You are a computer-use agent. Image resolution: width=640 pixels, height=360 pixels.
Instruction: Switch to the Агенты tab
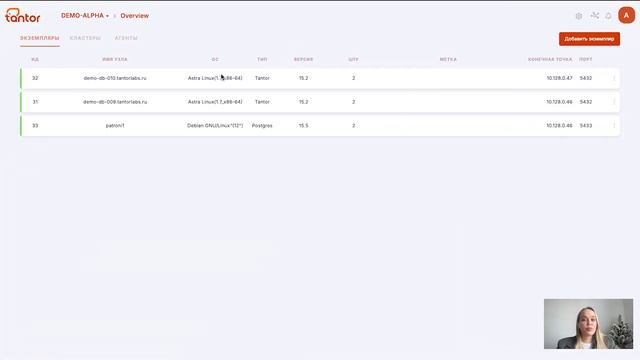tap(126, 38)
